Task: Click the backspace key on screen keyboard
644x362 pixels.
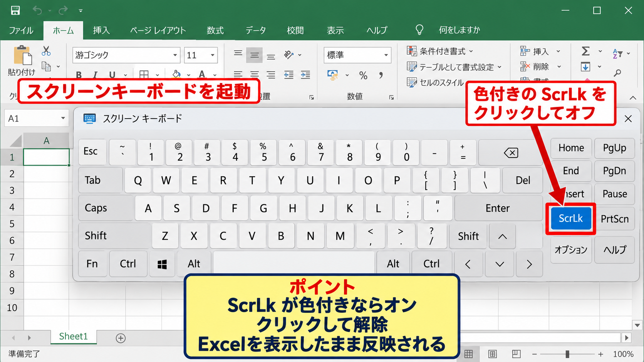Action: pyautogui.click(x=511, y=153)
